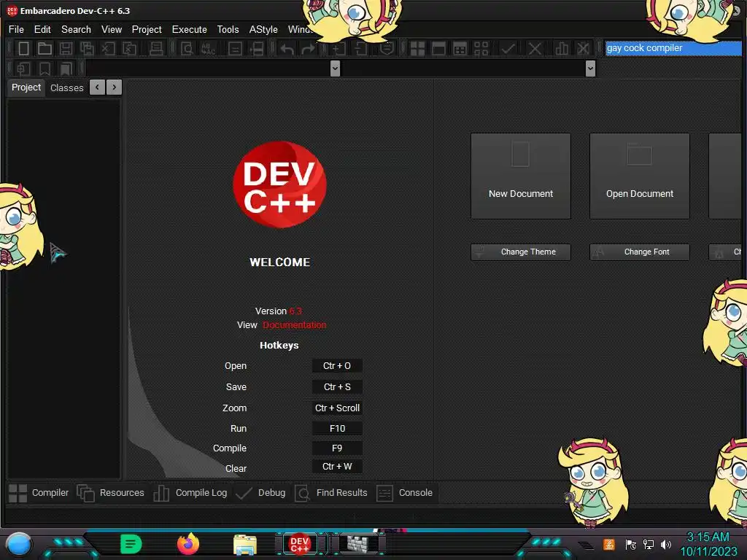Open the Compiler bottom panel tab
747x560 pixels.
point(39,494)
